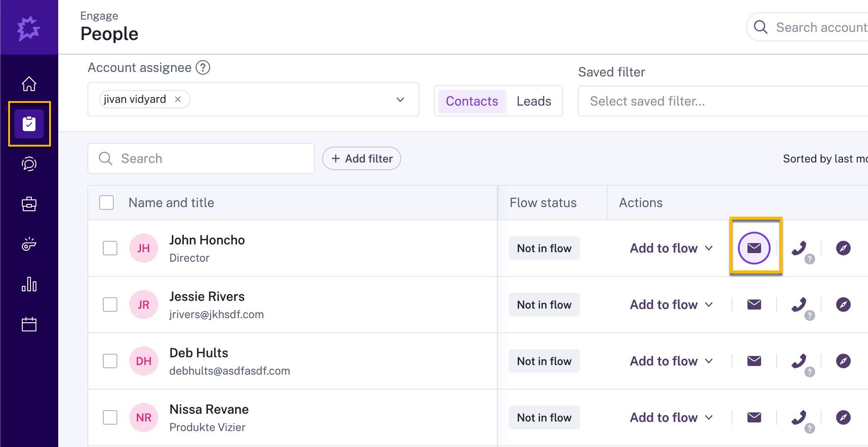Open Add to flow dropdown for Deb Hults
Viewport: 868px width, 447px height.
tap(671, 361)
